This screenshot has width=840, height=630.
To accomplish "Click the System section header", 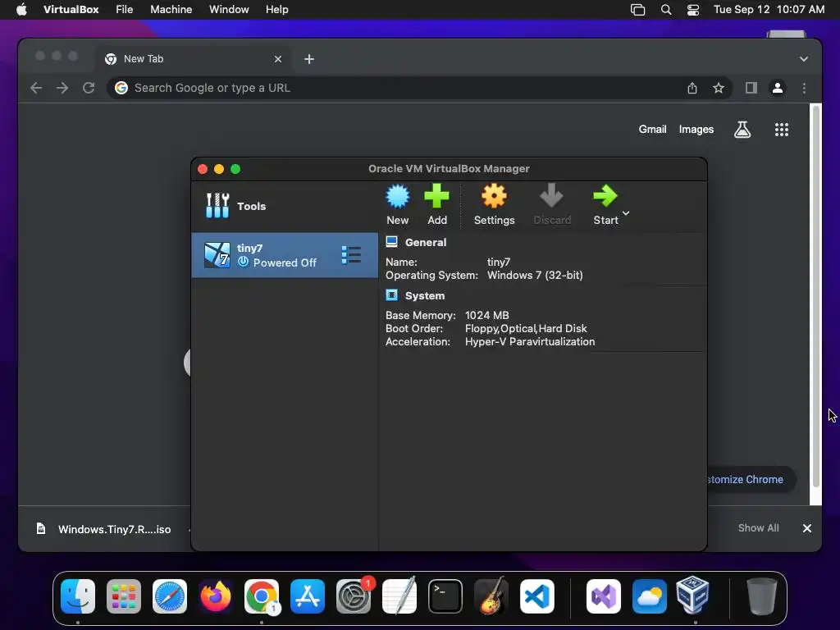I will click(424, 295).
